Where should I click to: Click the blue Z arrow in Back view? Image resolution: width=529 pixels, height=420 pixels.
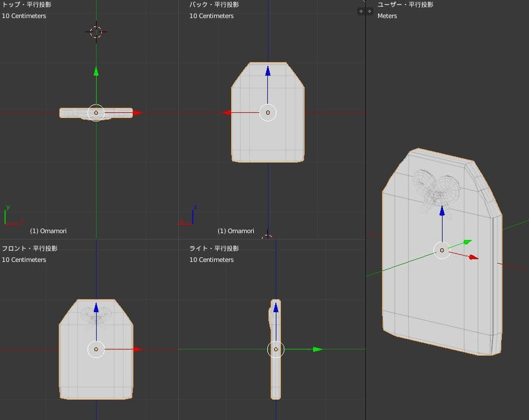tap(268, 71)
